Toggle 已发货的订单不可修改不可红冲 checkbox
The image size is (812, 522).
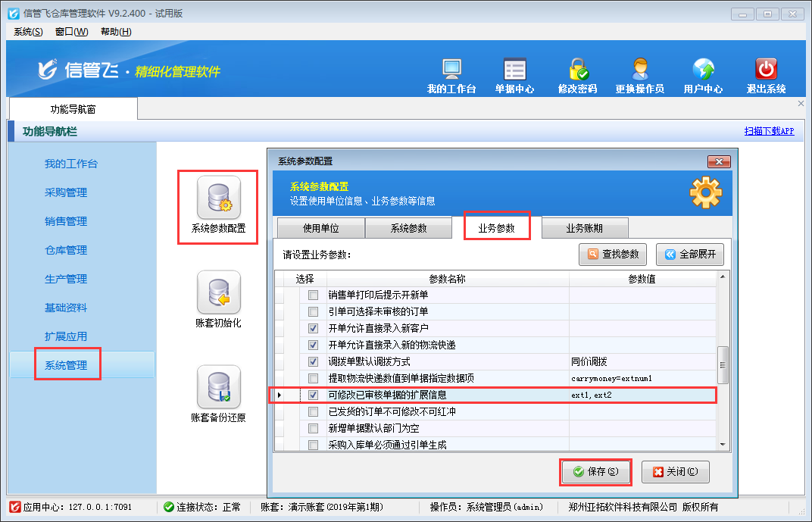click(x=313, y=411)
